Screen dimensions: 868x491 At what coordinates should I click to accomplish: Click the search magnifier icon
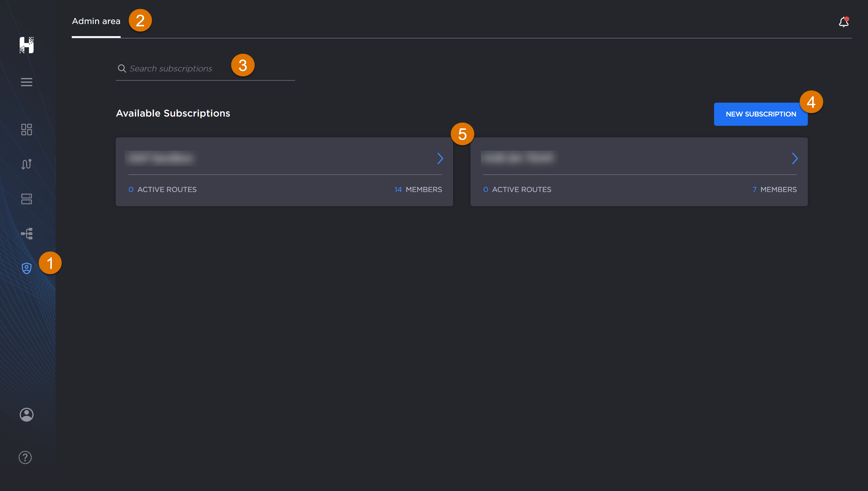tap(122, 69)
